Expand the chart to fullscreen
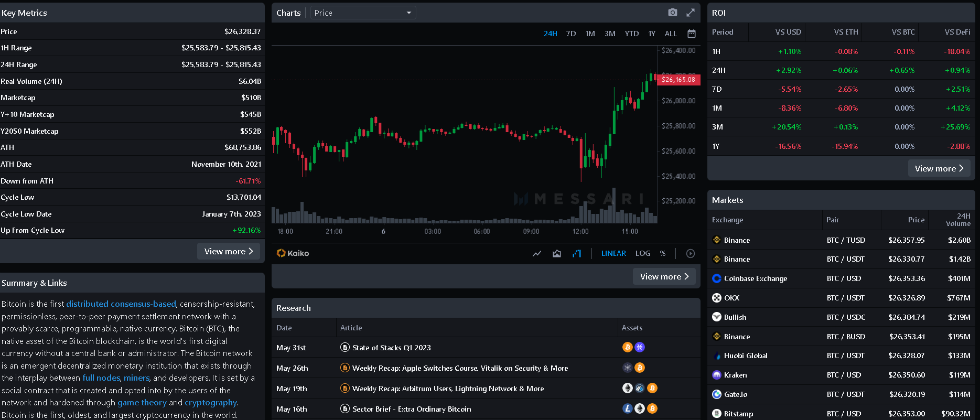980x420 pixels. tap(691, 13)
